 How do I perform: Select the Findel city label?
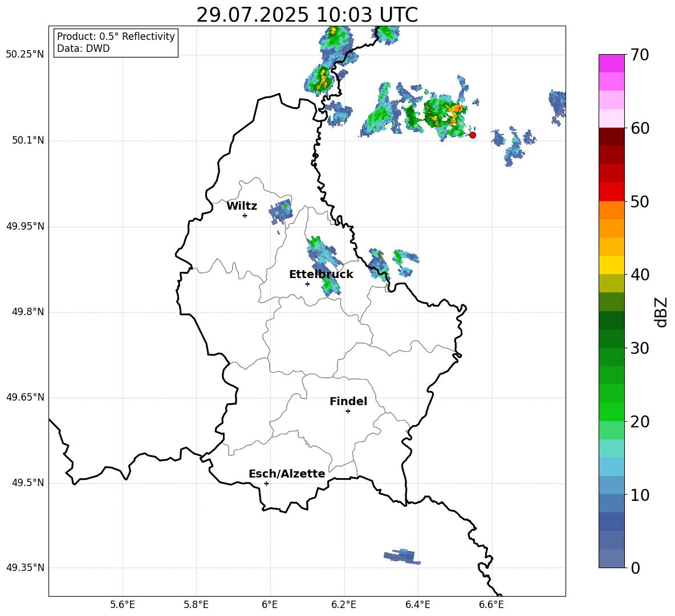[348, 401]
